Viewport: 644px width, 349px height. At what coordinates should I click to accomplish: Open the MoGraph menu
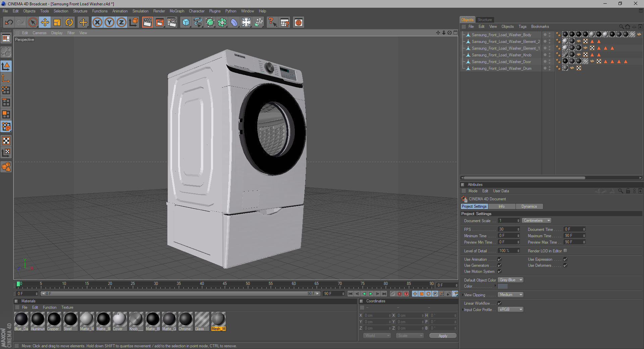177,11
